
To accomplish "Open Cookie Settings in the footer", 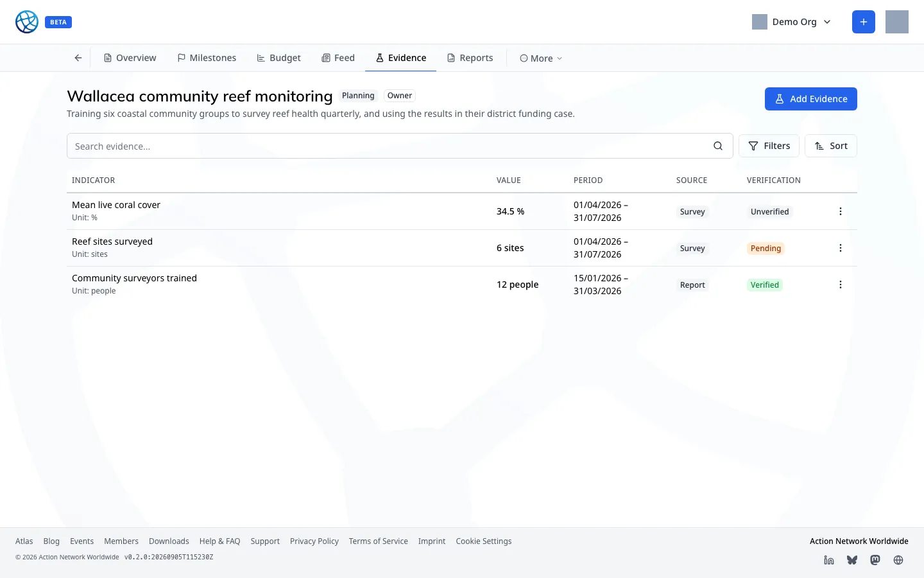I will (484, 541).
